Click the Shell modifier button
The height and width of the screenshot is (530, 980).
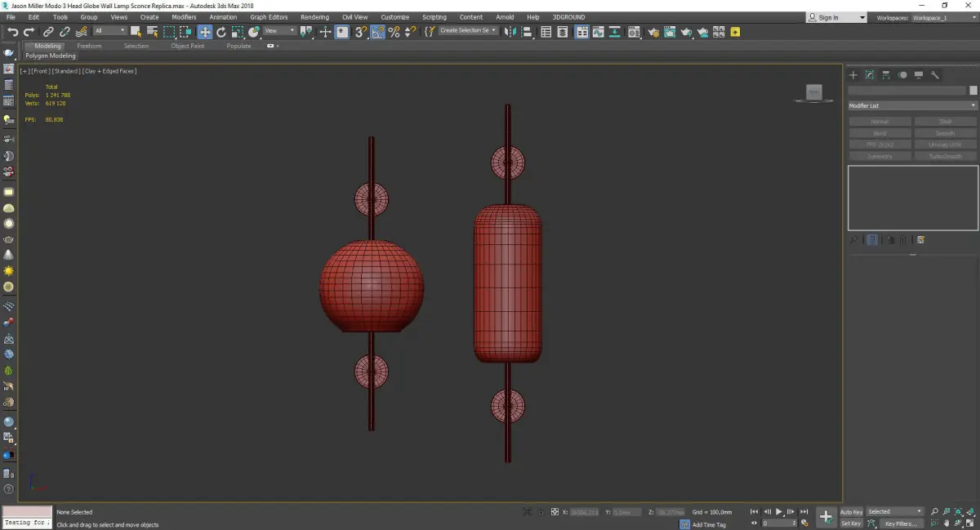pyautogui.click(x=945, y=122)
